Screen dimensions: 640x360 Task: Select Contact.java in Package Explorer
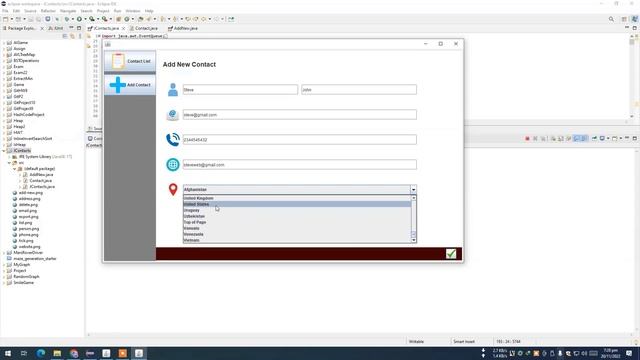coord(40,180)
